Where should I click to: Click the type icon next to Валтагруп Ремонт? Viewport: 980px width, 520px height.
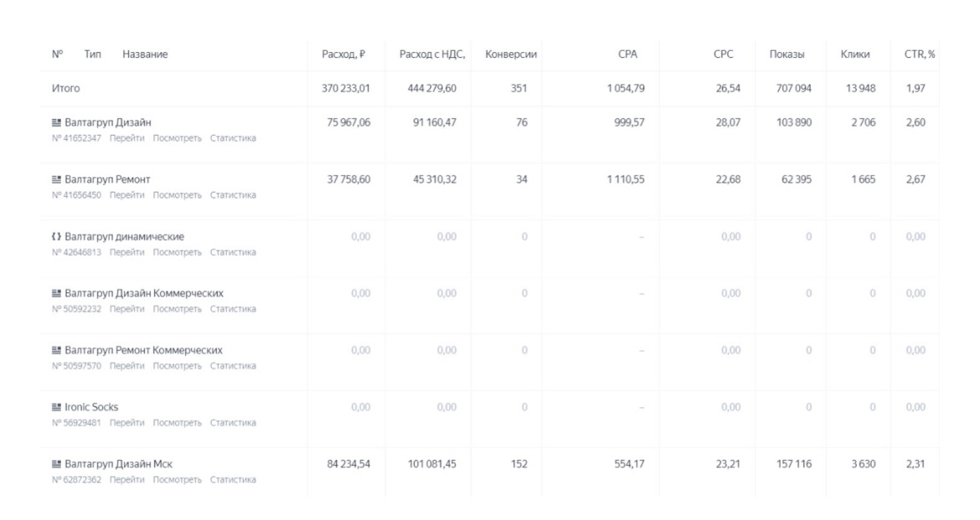tap(56, 179)
